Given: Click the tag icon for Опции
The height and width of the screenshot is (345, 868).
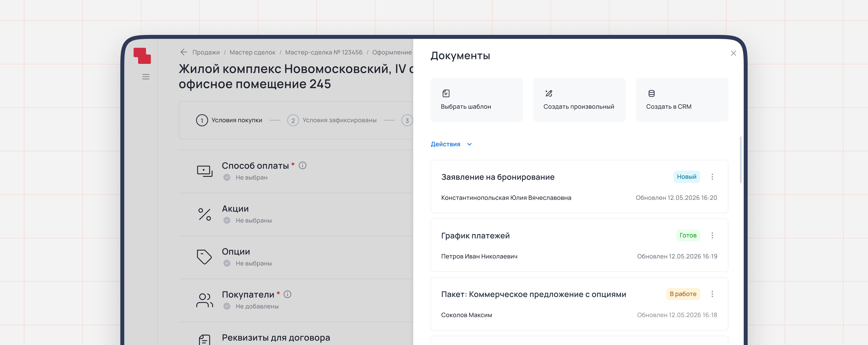Looking at the screenshot, I should [204, 257].
